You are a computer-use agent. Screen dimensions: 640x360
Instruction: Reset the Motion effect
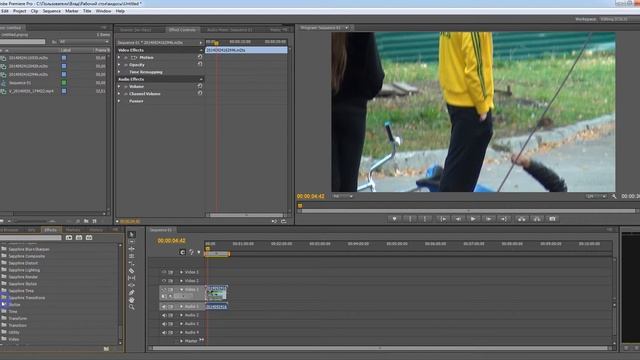[200, 57]
